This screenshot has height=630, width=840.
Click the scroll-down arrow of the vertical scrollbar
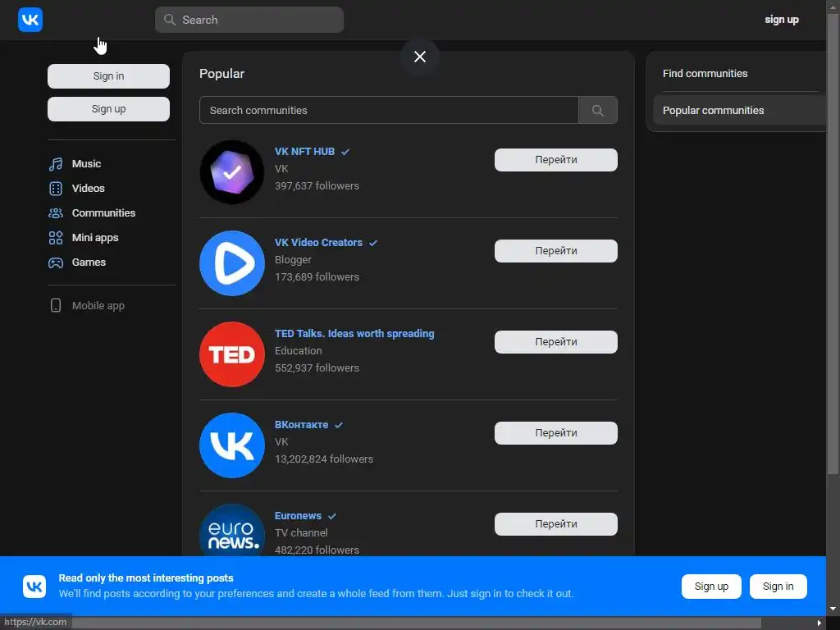click(x=833, y=609)
